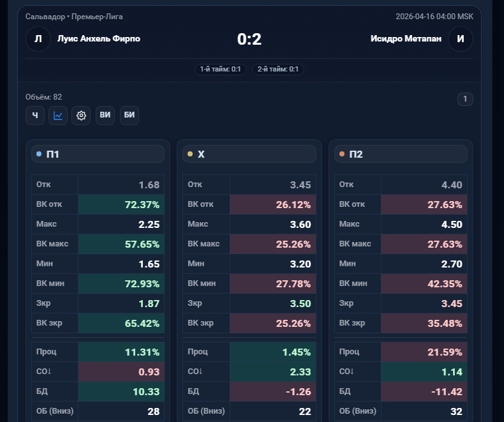Click П1 БД value 10.33

coord(146,392)
